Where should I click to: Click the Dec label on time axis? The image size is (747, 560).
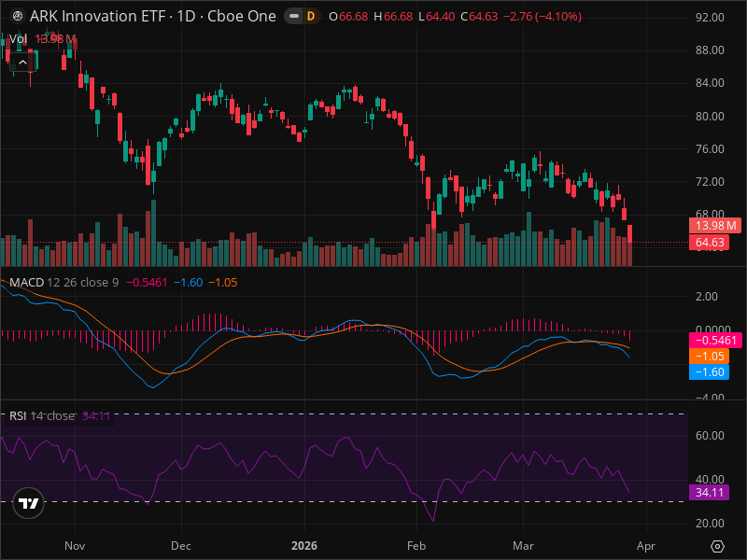(x=181, y=546)
